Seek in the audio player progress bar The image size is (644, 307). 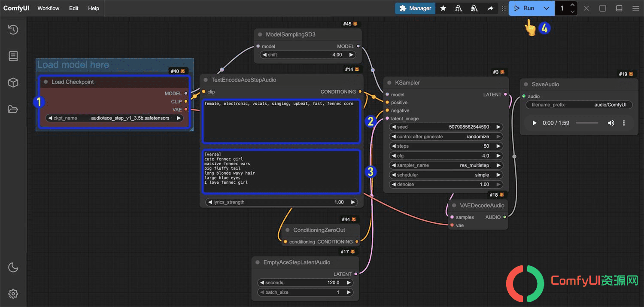[587, 123]
